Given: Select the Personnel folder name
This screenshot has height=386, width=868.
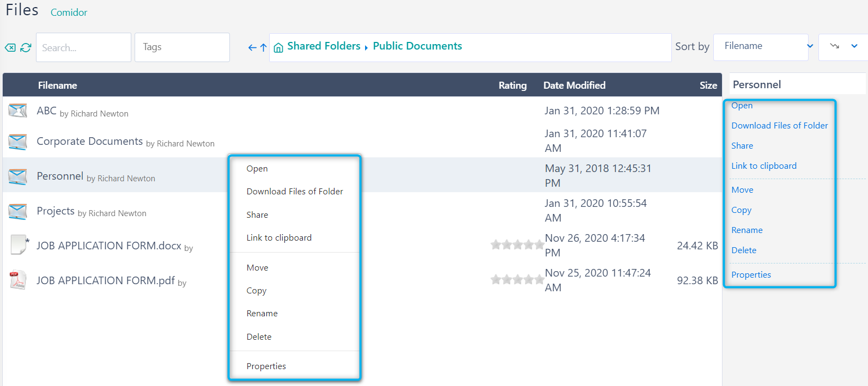Looking at the screenshot, I should (x=60, y=176).
